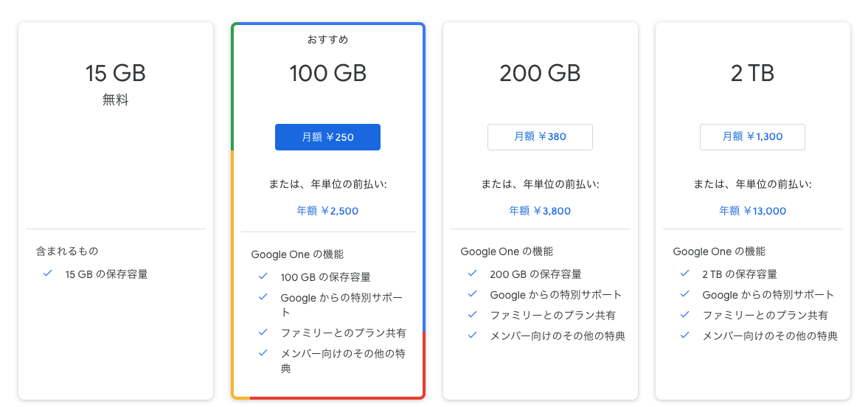The height and width of the screenshot is (407, 868).
Task: Click the 年額 ¥3,800 annual link
Action: 540,211
